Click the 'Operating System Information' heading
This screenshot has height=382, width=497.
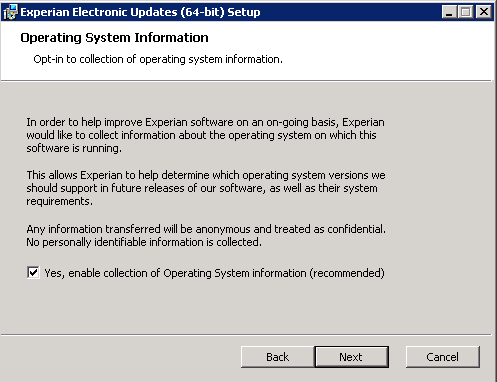click(x=114, y=37)
